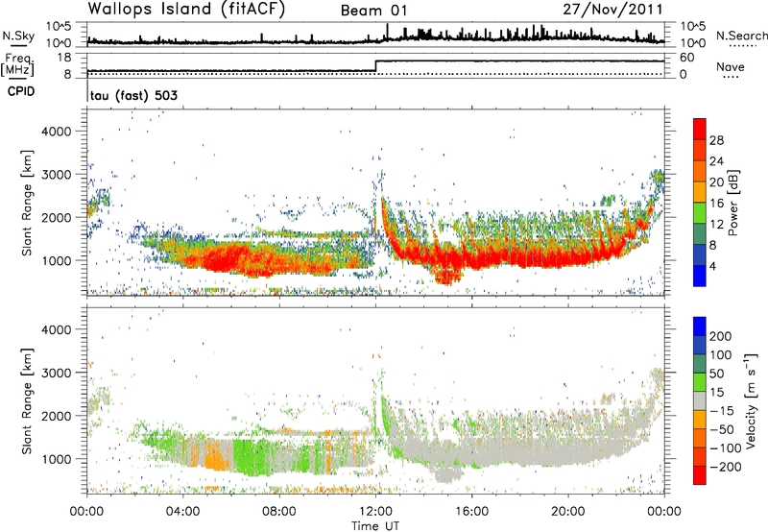Click the '28' label on power colorbar
The width and height of the screenshot is (768, 532).
tap(716, 140)
